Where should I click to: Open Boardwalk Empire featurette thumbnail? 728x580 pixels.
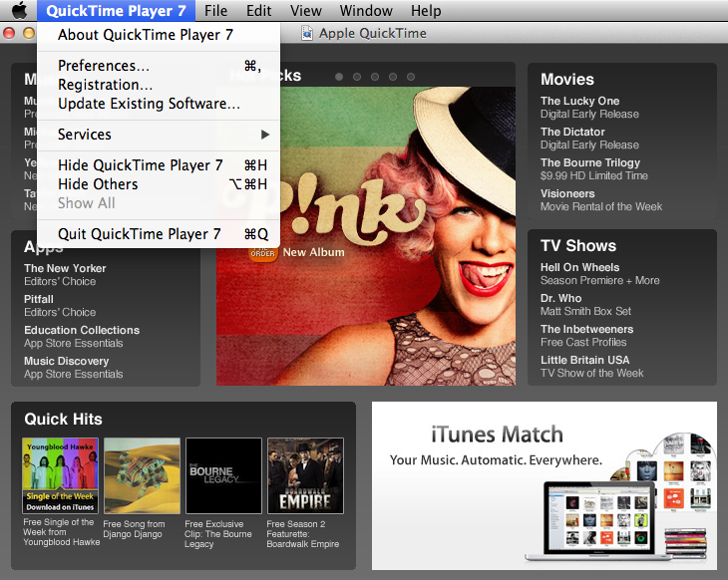[x=305, y=475]
